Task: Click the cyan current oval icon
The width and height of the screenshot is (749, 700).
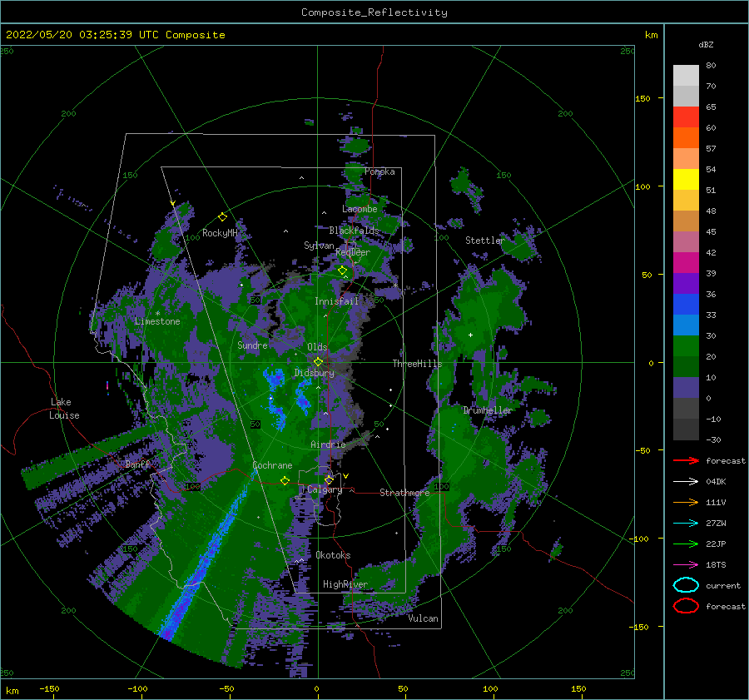Action: pos(686,585)
